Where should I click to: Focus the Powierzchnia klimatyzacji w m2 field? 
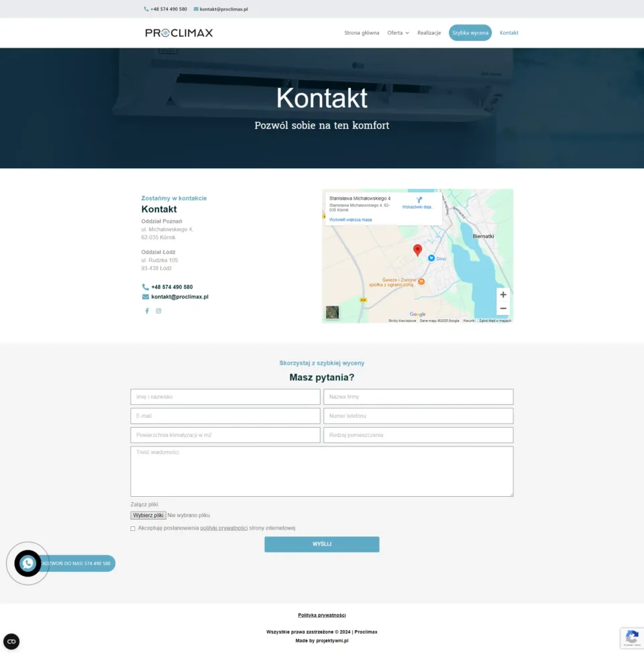(225, 435)
